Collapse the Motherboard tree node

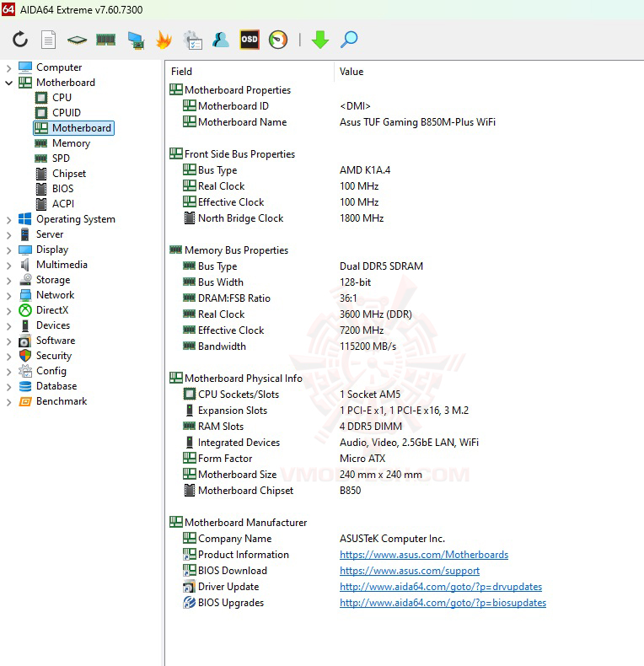tap(8, 83)
